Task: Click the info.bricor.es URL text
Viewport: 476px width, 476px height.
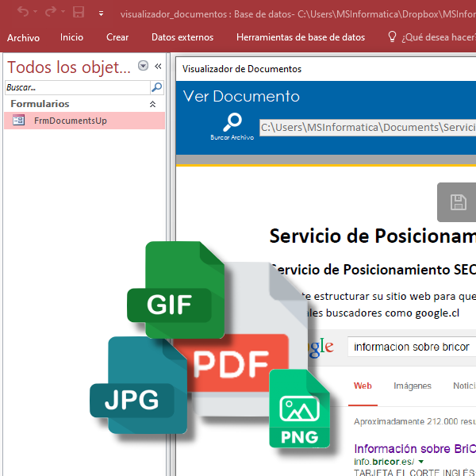Action: click(x=384, y=462)
